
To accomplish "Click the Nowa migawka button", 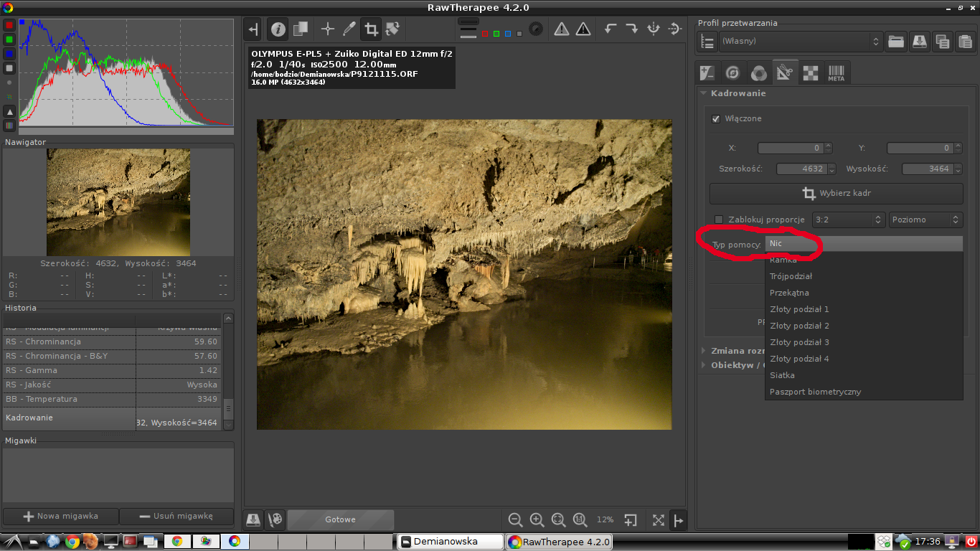I will click(x=60, y=516).
